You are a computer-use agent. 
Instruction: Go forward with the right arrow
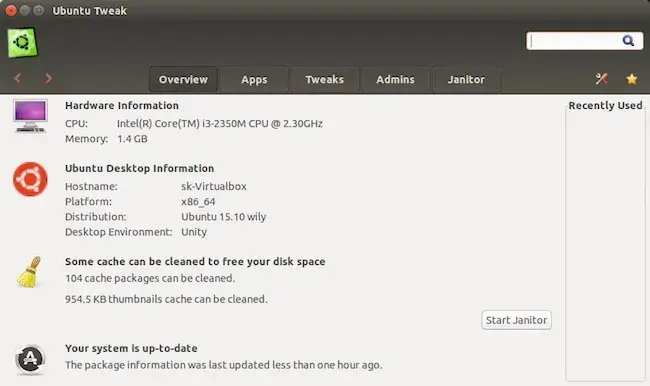49,78
